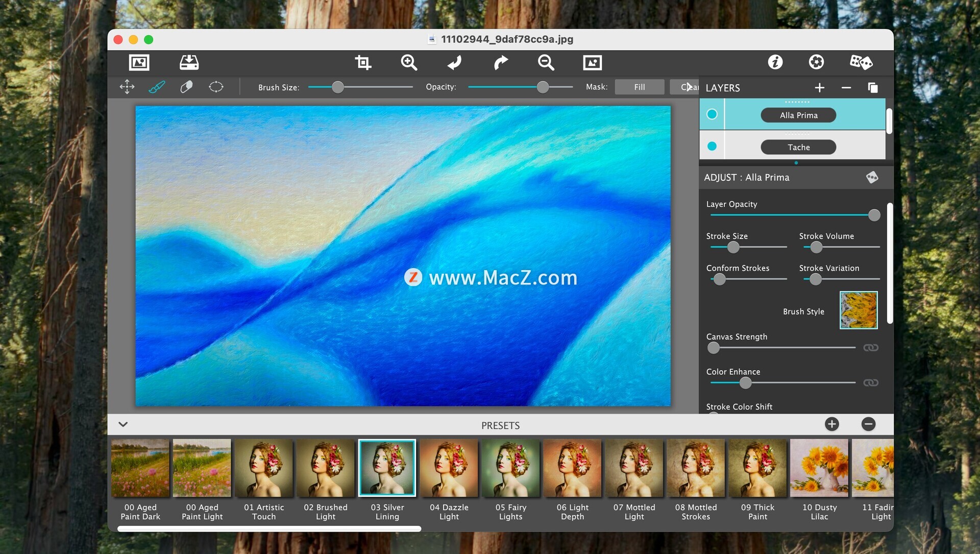The image size is (980, 554).
Task: Apply 10 Dusty Lilac preset
Action: 820,468
